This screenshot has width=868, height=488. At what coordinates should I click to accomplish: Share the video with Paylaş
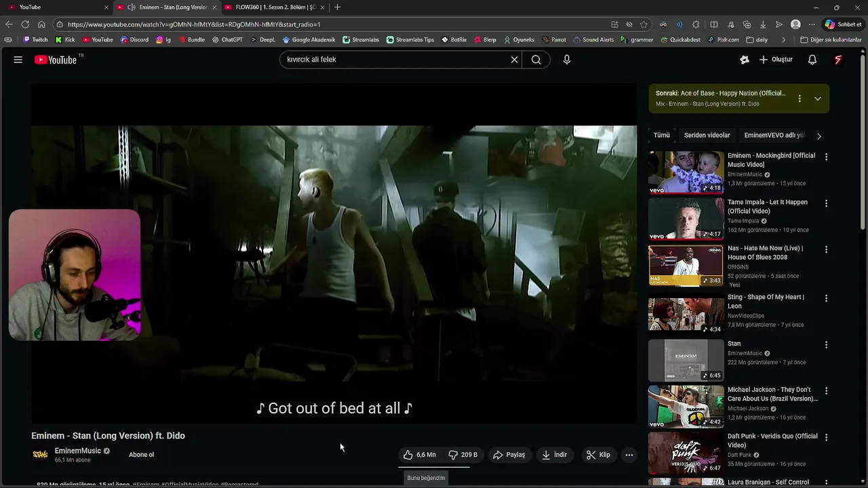coord(509,455)
